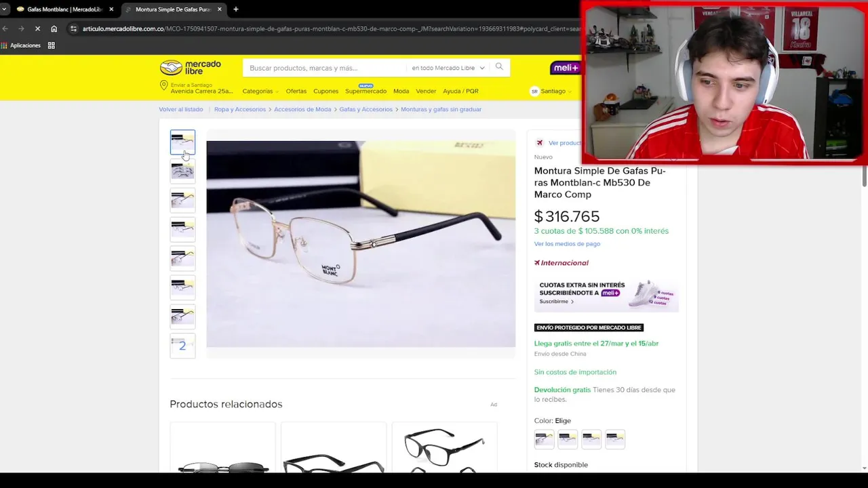The image size is (868, 488).
Task: Open the 'en todo Mercado Libre' dropdown
Action: [448, 68]
